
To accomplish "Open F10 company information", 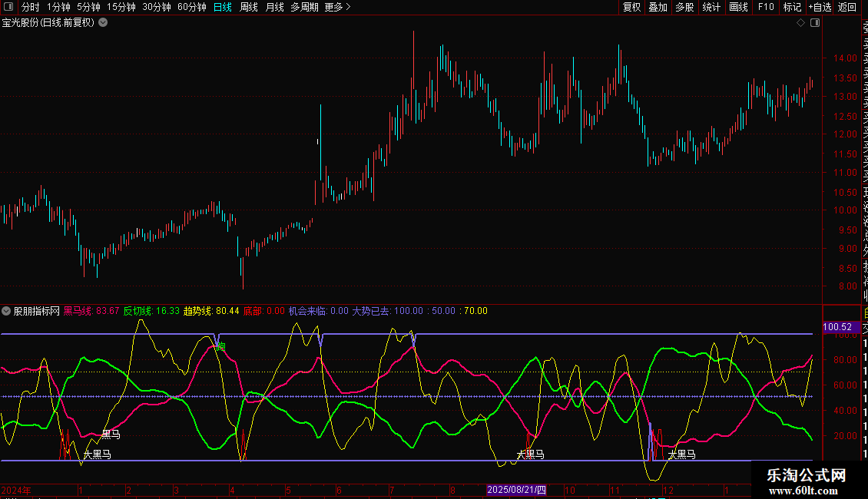I will tap(766, 8).
